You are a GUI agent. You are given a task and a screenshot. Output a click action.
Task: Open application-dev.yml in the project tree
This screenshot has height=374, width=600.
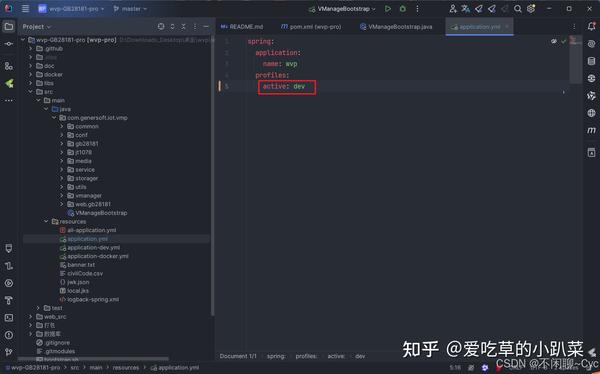pyautogui.click(x=93, y=247)
